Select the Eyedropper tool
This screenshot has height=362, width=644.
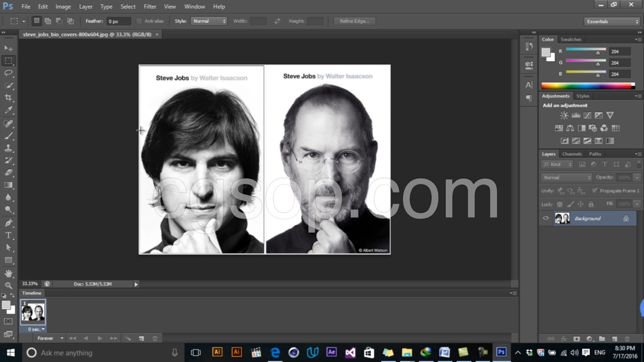pyautogui.click(x=9, y=110)
